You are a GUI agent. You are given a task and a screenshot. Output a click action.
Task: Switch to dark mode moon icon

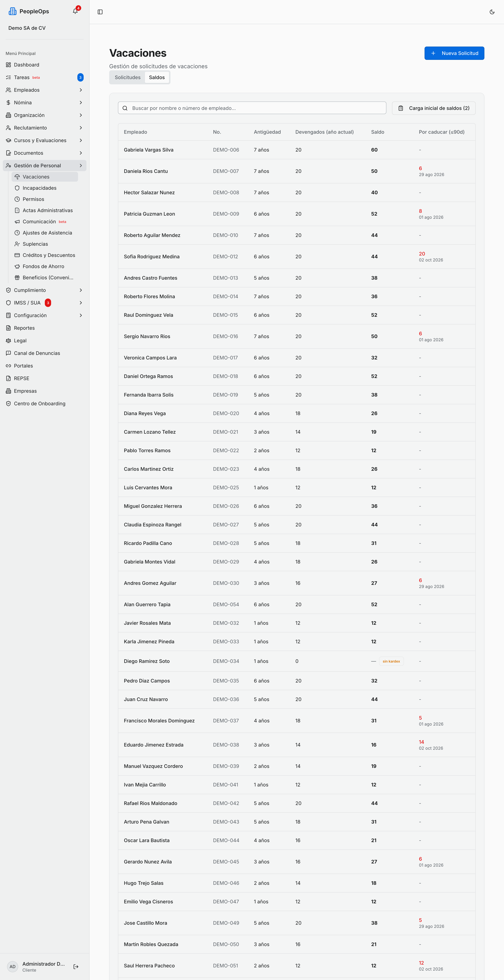[x=492, y=12]
